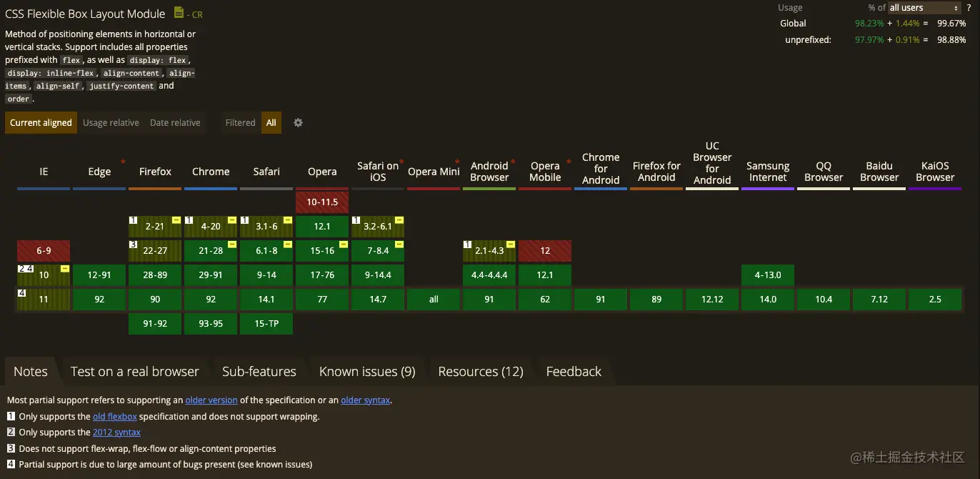Click the QQ Browser 10.4 cell

tap(824, 300)
